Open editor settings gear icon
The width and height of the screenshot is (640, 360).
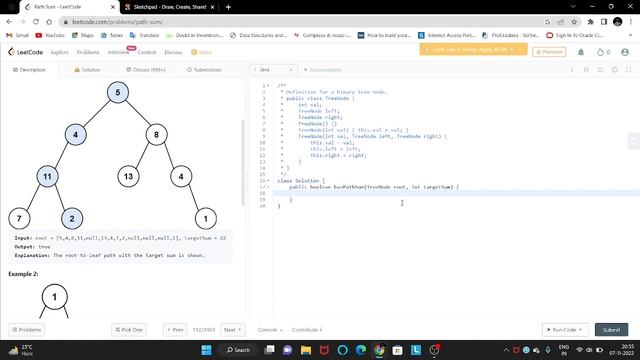[x=614, y=70]
